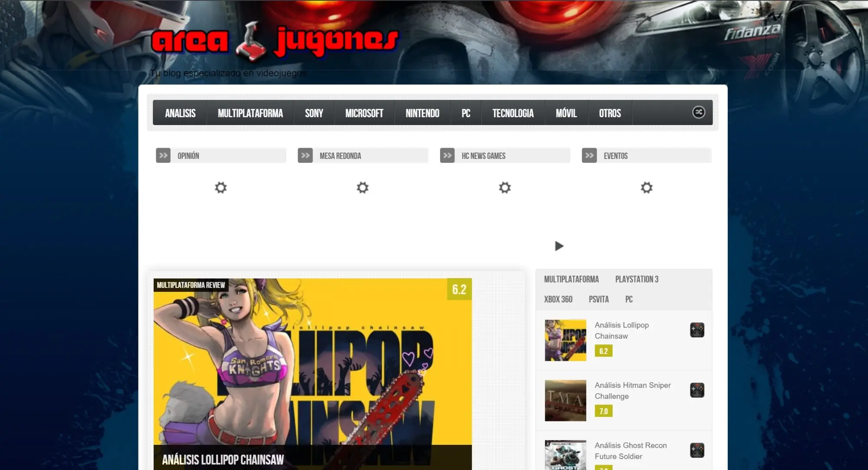
Task: Open the Análisis Lollipop Chainsaw sidebar link
Action: (621, 331)
